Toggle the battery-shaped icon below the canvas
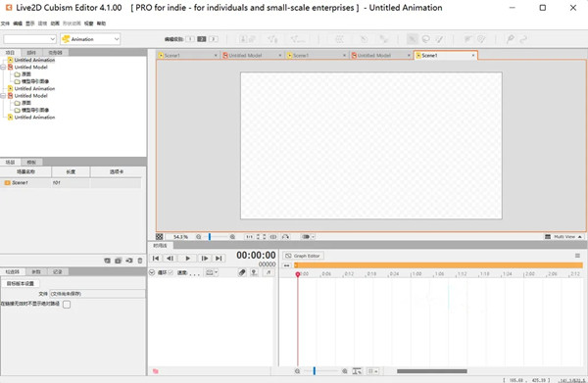This screenshot has height=383, width=588. (x=305, y=237)
